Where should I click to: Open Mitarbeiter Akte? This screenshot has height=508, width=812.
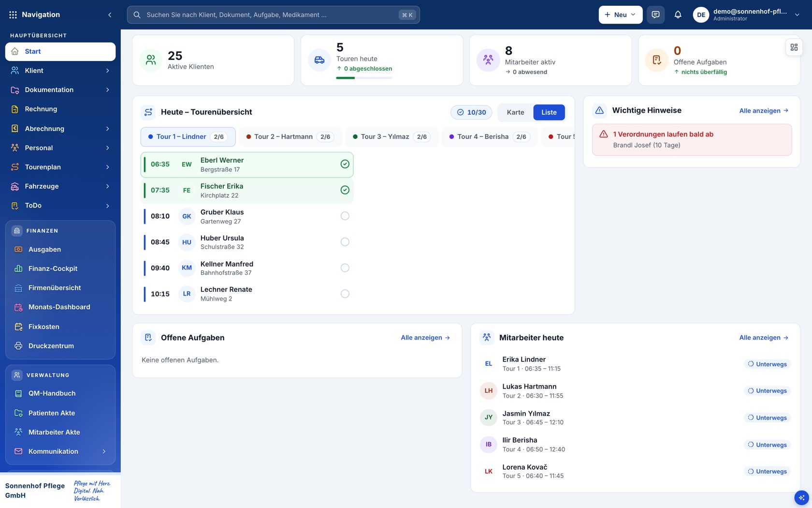click(x=60, y=432)
